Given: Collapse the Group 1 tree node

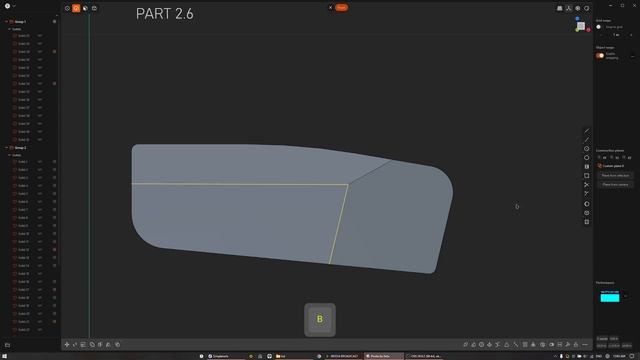Looking at the screenshot, I should coord(7,22).
